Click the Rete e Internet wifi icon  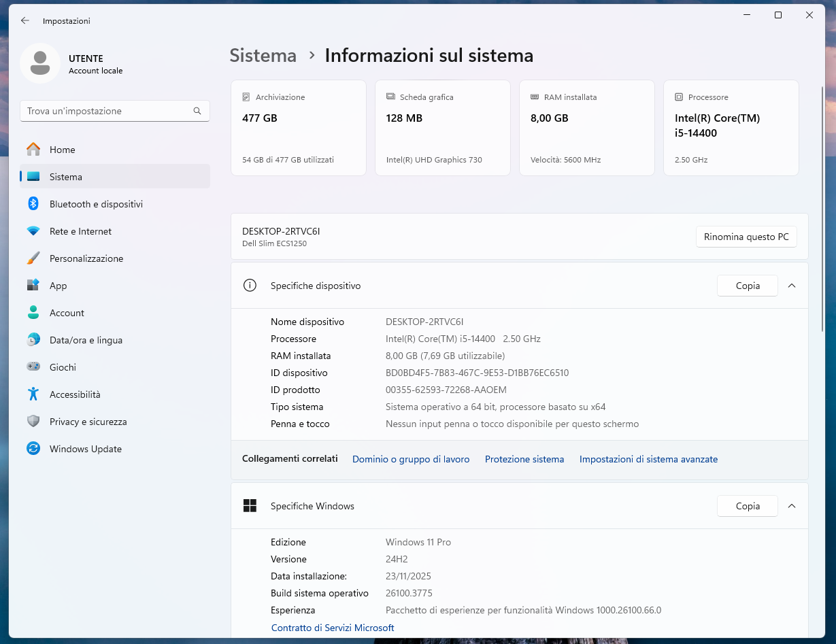(33, 231)
